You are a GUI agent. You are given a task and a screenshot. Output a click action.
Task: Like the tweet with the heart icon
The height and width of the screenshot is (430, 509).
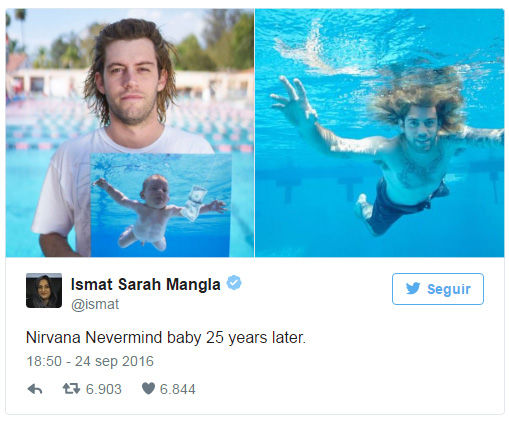[x=148, y=388]
